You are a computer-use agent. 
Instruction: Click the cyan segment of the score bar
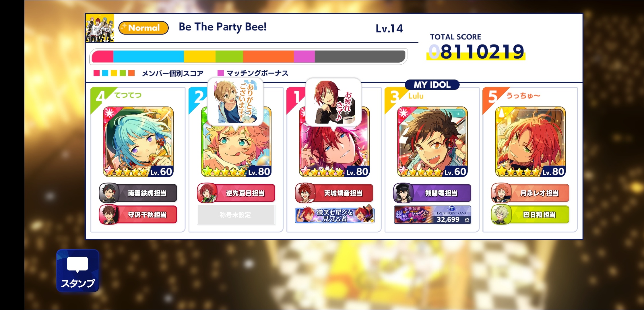pos(149,57)
